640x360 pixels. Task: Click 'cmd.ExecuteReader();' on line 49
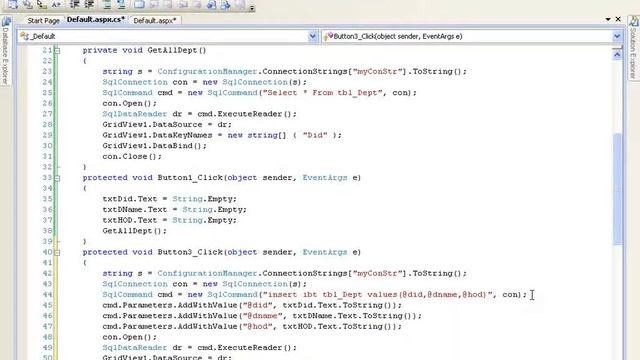click(247, 348)
